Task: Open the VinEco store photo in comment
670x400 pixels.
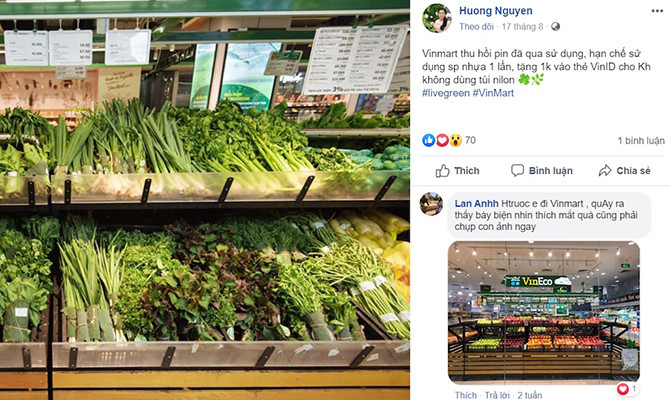Action: [x=543, y=311]
